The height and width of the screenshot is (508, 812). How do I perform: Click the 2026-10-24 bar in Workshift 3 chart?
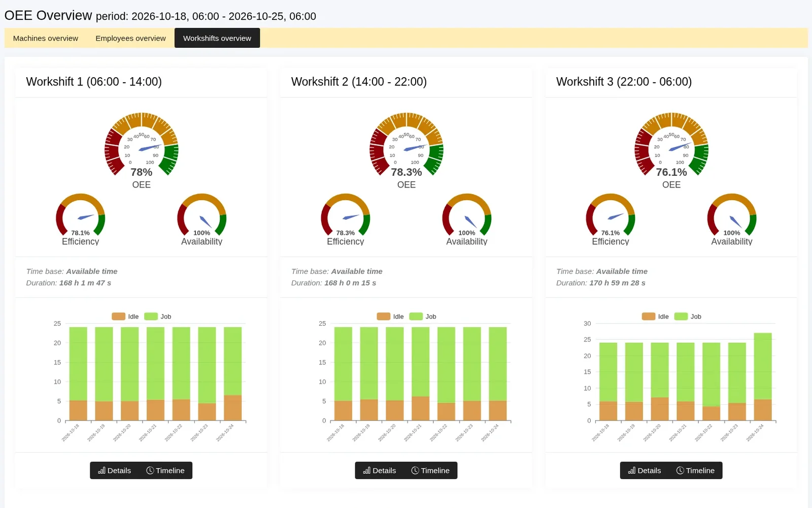(x=763, y=376)
